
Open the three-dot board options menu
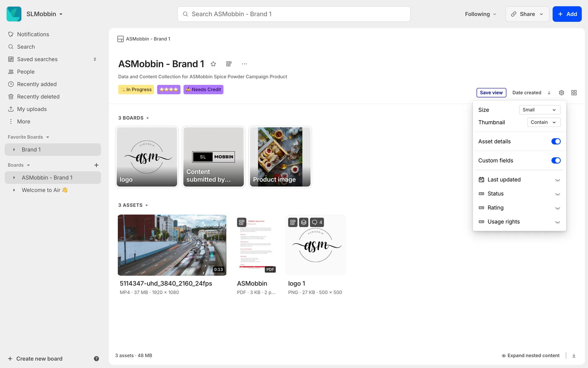(x=244, y=64)
